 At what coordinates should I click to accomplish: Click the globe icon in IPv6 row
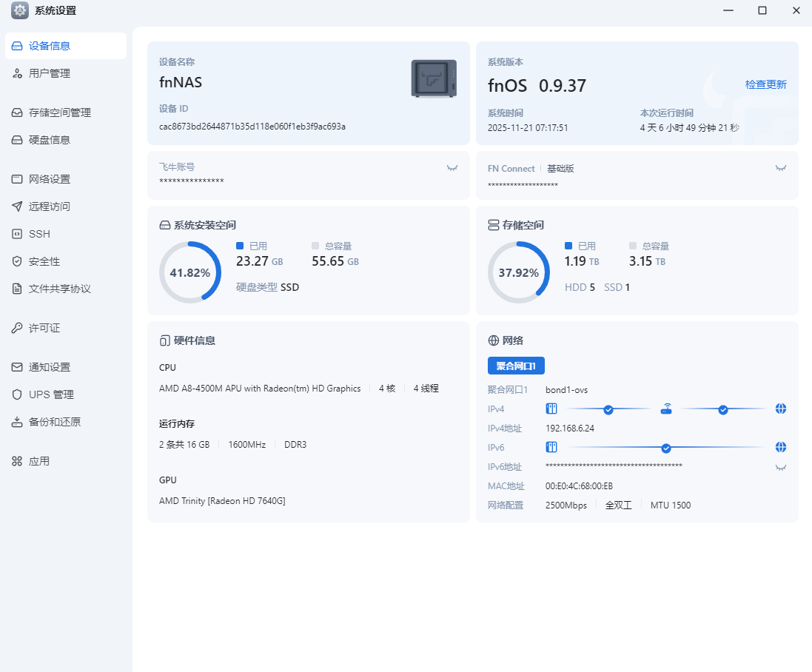780,447
